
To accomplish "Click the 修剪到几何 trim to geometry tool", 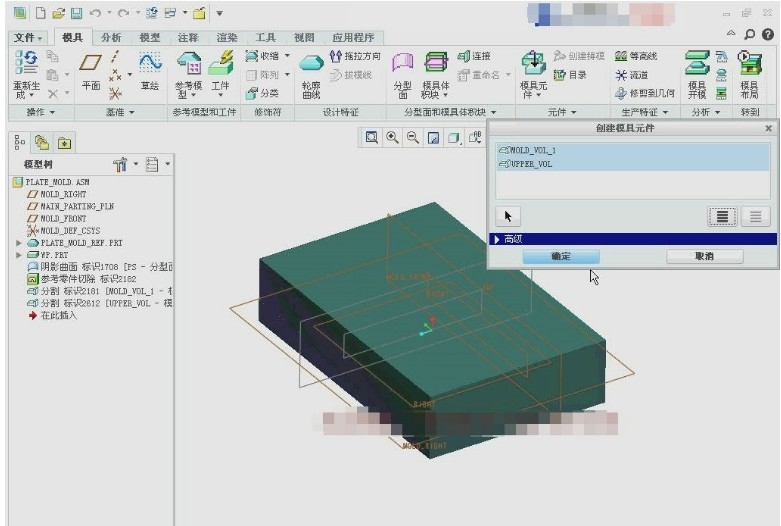I will [x=645, y=93].
